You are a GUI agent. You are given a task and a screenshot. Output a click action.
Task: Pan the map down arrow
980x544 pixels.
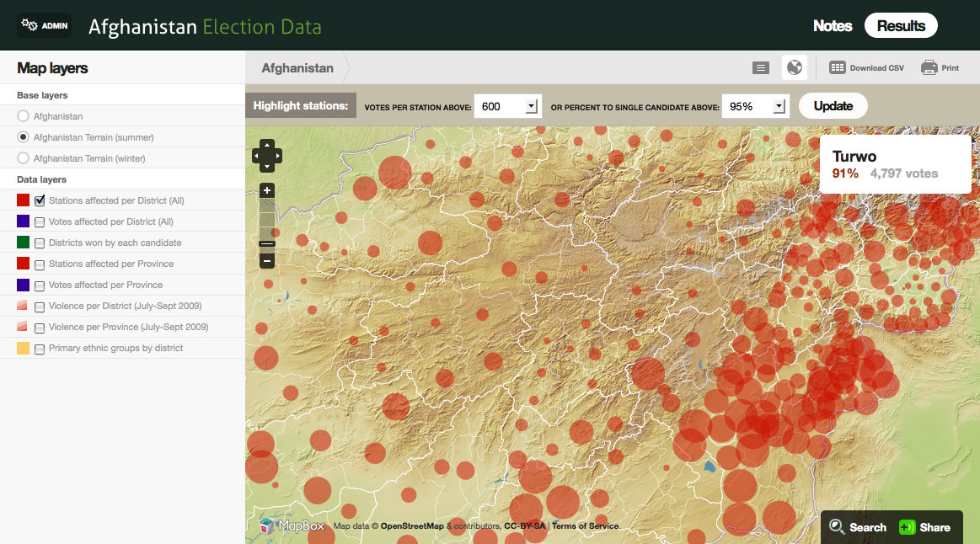pyautogui.click(x=267, y=167)
